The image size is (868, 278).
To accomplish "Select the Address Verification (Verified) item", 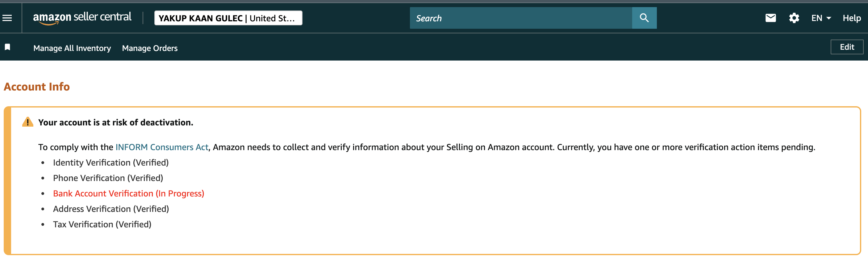I will pos(111,209).
